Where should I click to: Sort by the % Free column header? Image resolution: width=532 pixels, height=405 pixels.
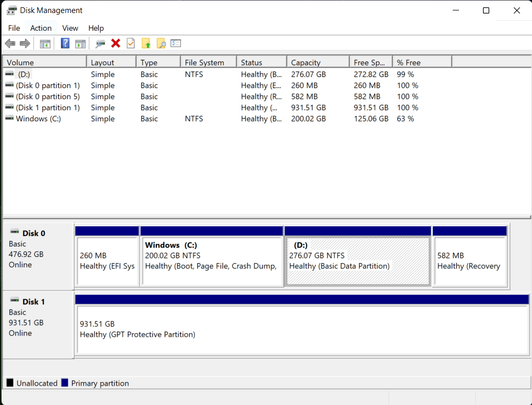tap(422, 63)
